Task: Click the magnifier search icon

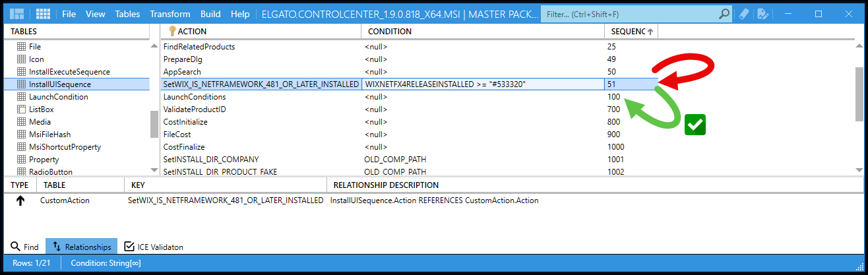Action: click(x=724, y=13)
